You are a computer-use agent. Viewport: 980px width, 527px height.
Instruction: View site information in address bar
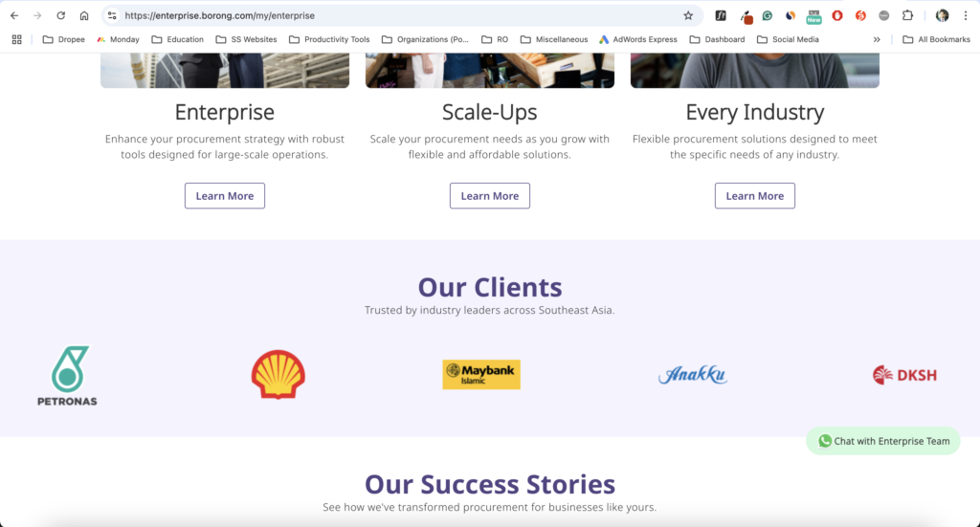pyautogui.click(x=112, y=15)
